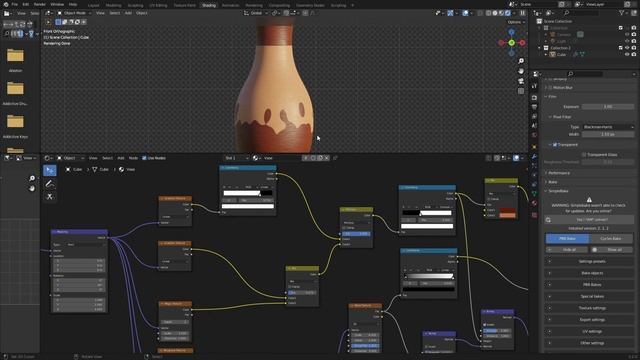The image size is (640, 360).
Task: Toggle visibility eye of Collection 2
Action: coord(627,48)
